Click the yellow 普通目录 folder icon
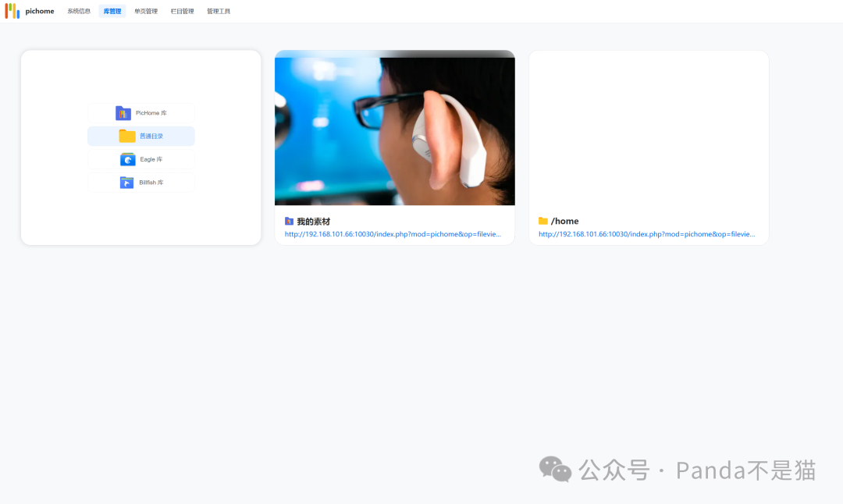 [127, 136]
